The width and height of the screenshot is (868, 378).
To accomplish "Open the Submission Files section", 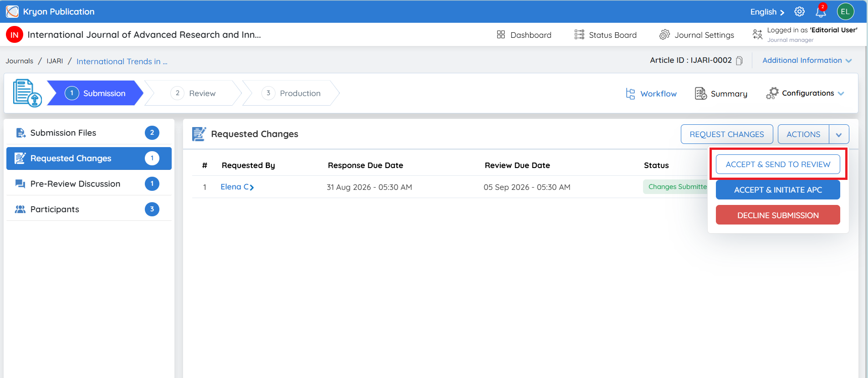I will coord(89,133).
